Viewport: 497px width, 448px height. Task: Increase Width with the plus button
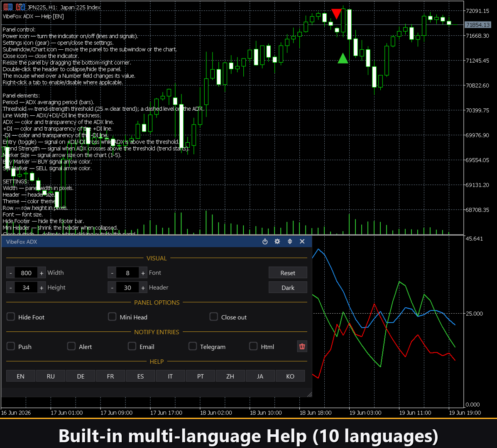pos(42,273)
